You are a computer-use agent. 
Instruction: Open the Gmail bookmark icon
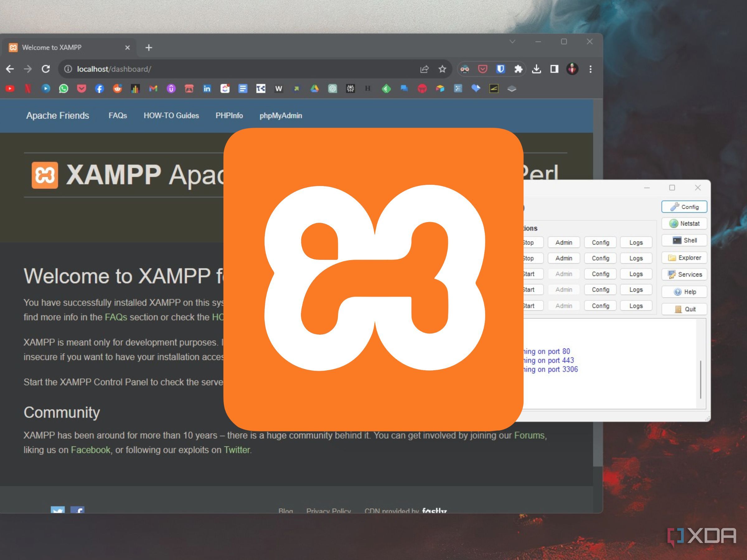coord(153,89)
